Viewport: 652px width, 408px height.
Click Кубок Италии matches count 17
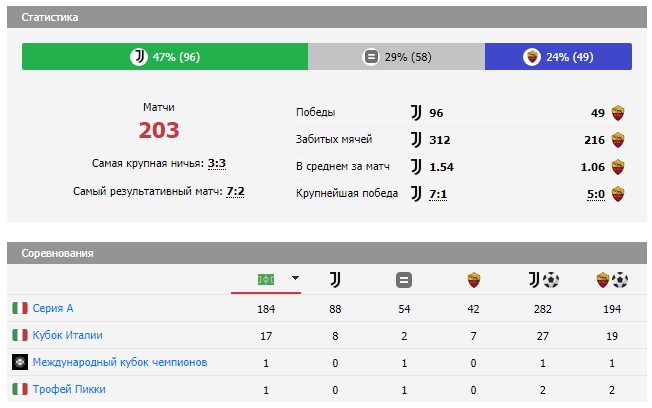[x=266, y=336]
